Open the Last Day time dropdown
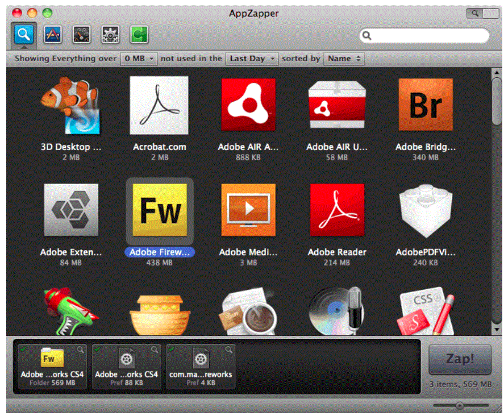Viewport: 504px width, 420px height. click(x=252, y=59)
